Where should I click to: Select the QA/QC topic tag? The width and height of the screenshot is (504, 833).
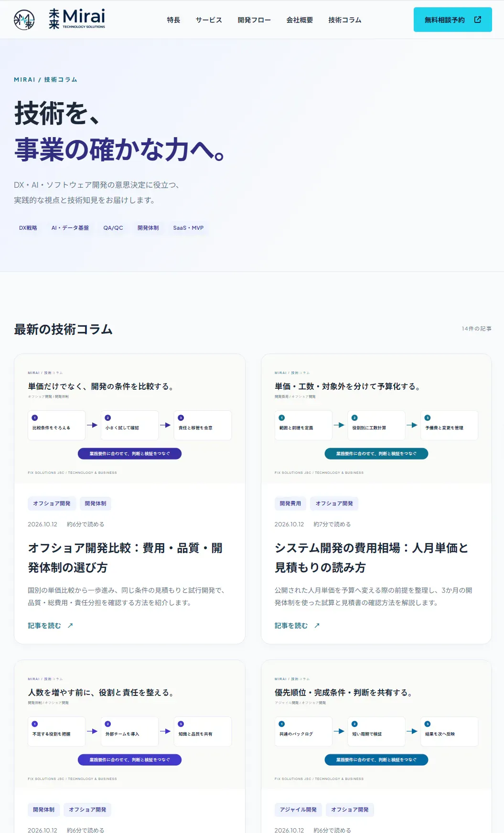point(113,228)
